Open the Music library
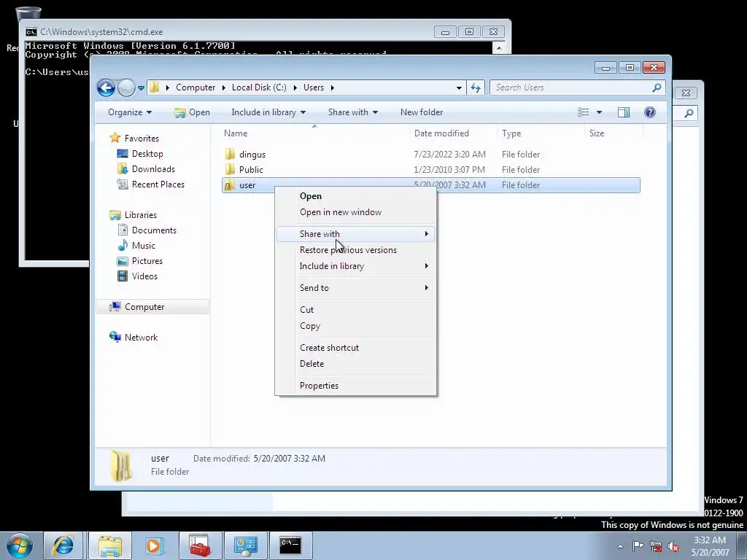 [144, 246]
